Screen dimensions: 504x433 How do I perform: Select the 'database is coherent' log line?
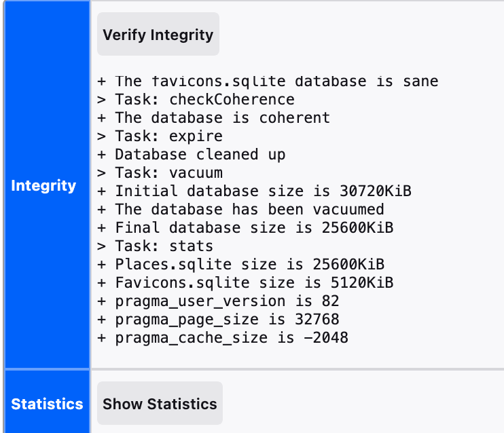(x=213, y=118)
